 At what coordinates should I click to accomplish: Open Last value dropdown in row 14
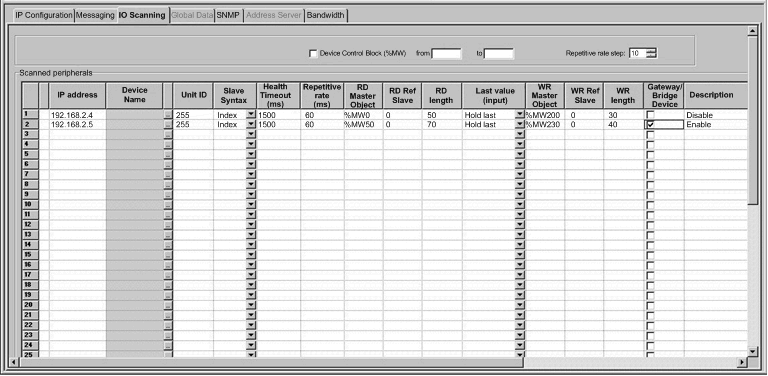[520, 245]
